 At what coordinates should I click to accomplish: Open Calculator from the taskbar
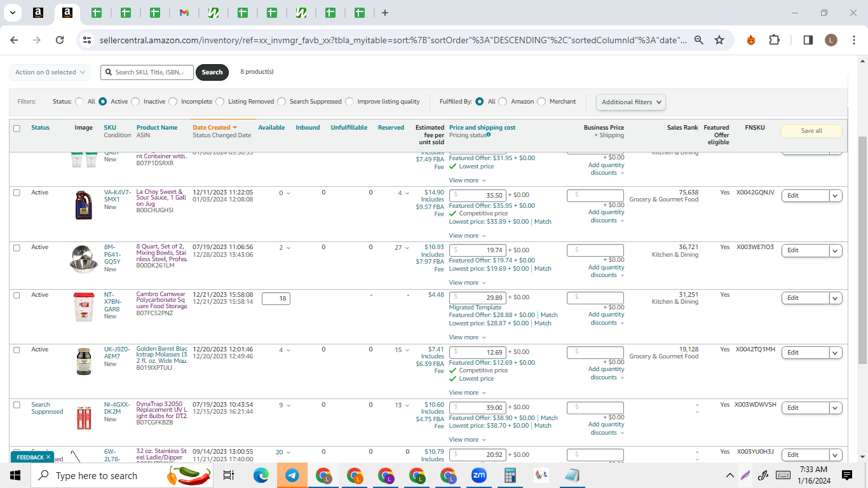(510, 475)
